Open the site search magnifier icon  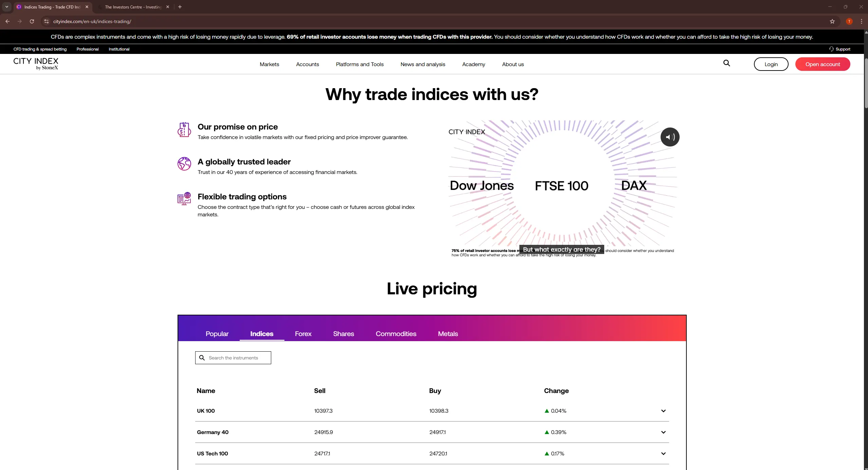(726, 63)
